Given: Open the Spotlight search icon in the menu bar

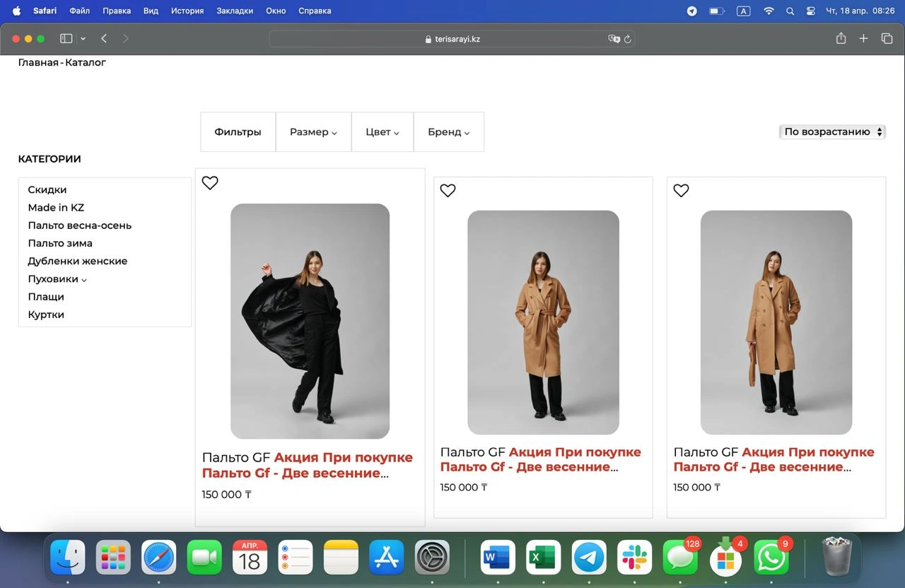Looking at the screenshot, I should click(x=790, y=11).
